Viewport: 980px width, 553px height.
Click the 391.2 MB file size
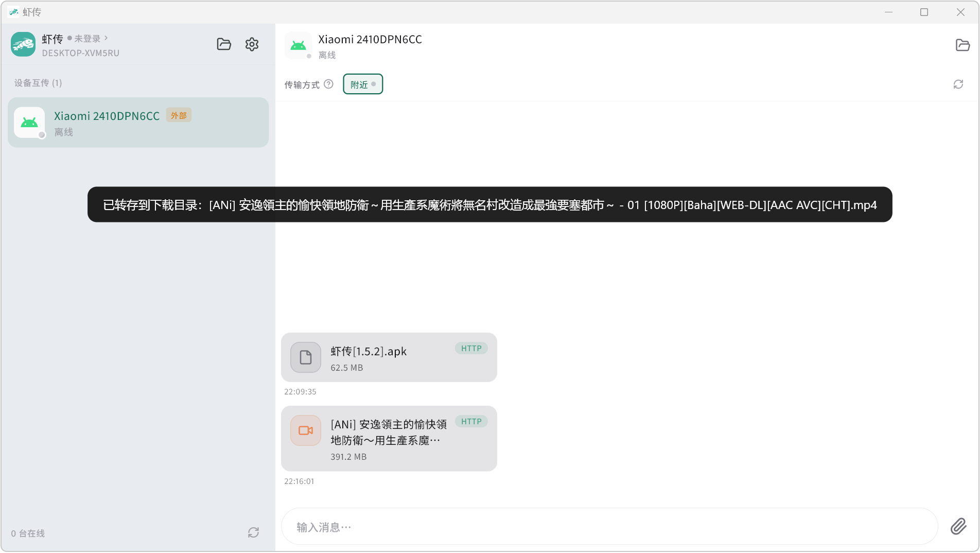(348, 457)
